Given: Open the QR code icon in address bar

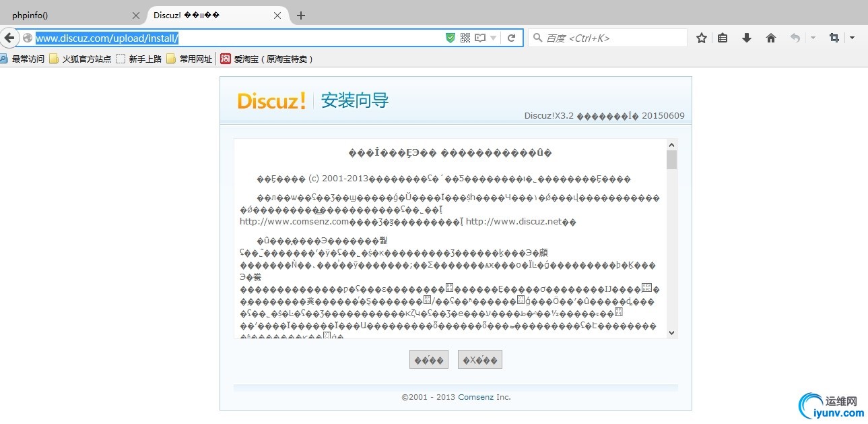Looking at the screenshot, I should tap(465, 38).
